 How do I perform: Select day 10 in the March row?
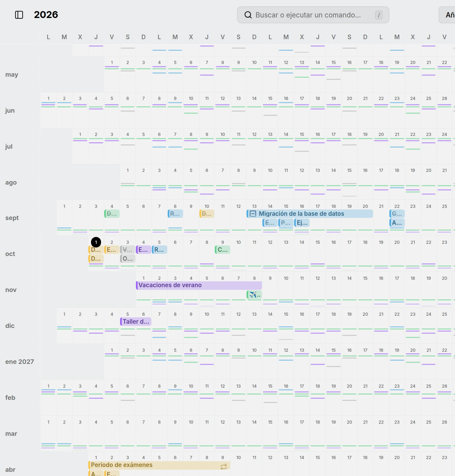click(x=191, y=422)
